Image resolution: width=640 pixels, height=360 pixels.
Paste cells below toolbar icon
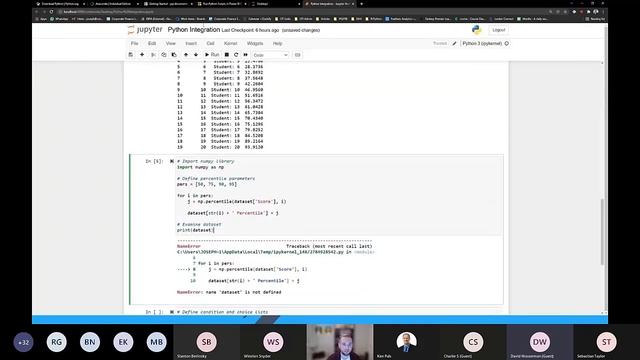[x=174, y=55]
